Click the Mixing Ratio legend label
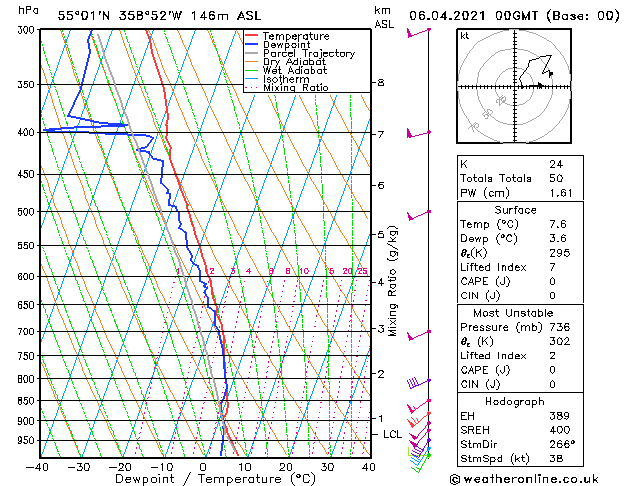 [296, 88]
